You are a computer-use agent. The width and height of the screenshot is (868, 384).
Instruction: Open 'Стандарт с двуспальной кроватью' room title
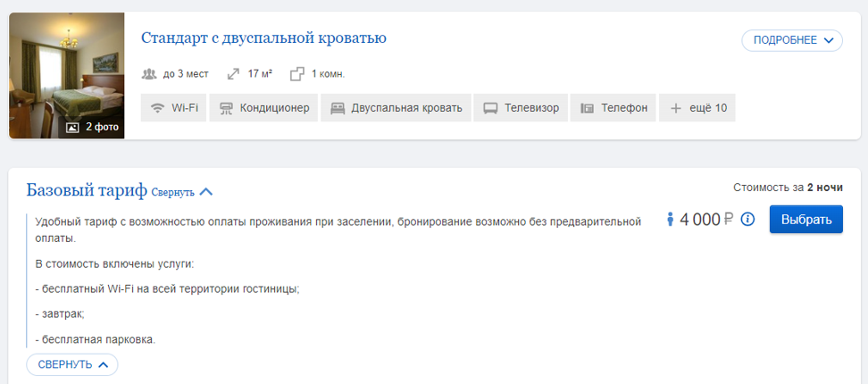263,38
